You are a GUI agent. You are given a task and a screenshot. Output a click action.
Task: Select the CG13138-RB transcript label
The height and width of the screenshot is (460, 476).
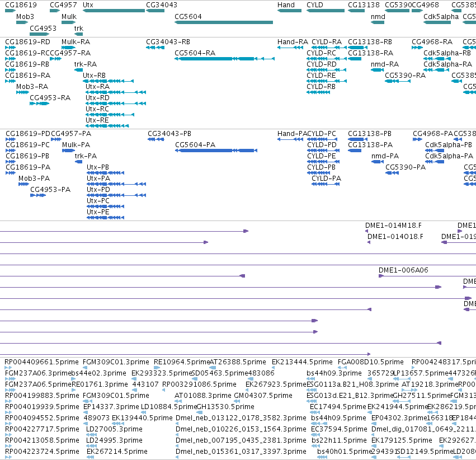tap(370, 42)
